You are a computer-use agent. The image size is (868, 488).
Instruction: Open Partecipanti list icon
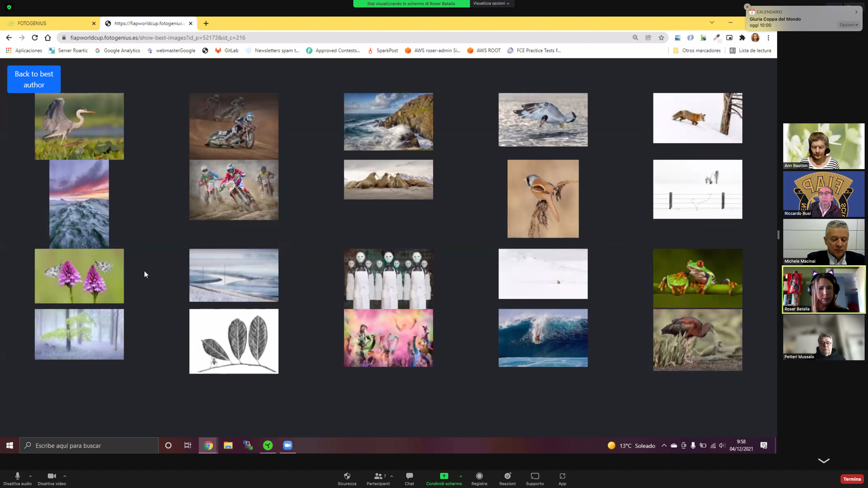click(x=378, y=476)
